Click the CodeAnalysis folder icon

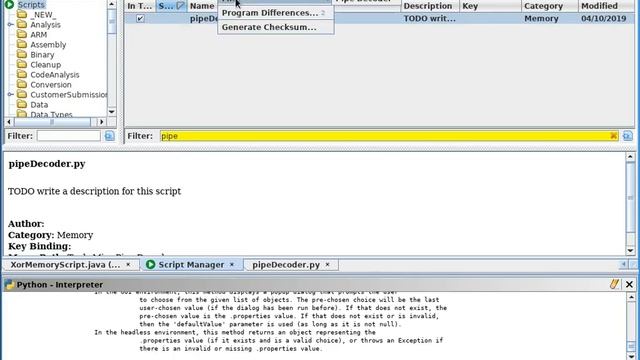coord(22,75)
